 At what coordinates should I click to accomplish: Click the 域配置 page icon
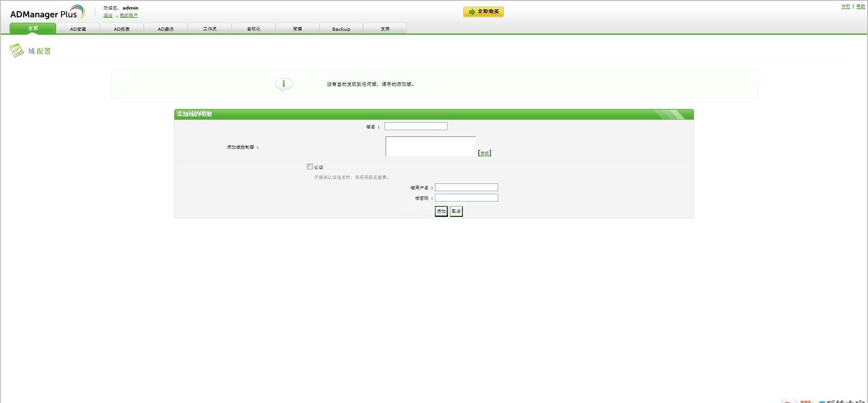click(17, 51)
